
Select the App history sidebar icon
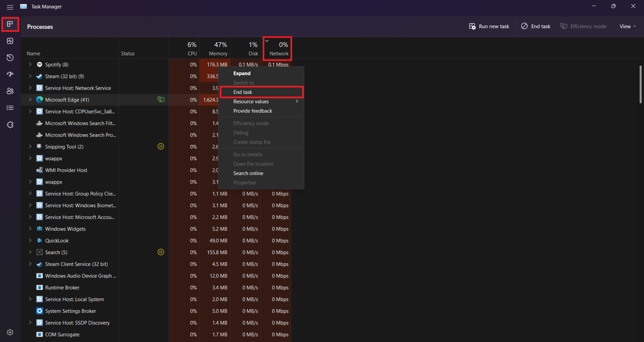10,57
